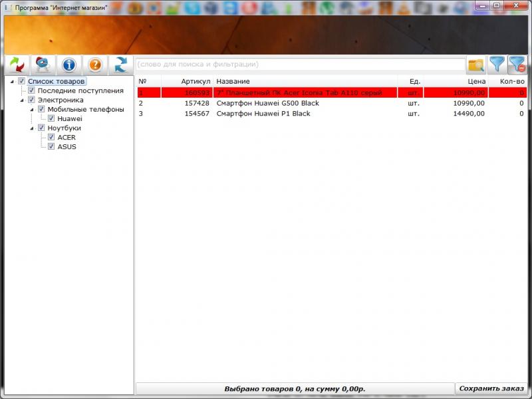
Task: Click the green-red arrows sync icon
Action: 17,65
